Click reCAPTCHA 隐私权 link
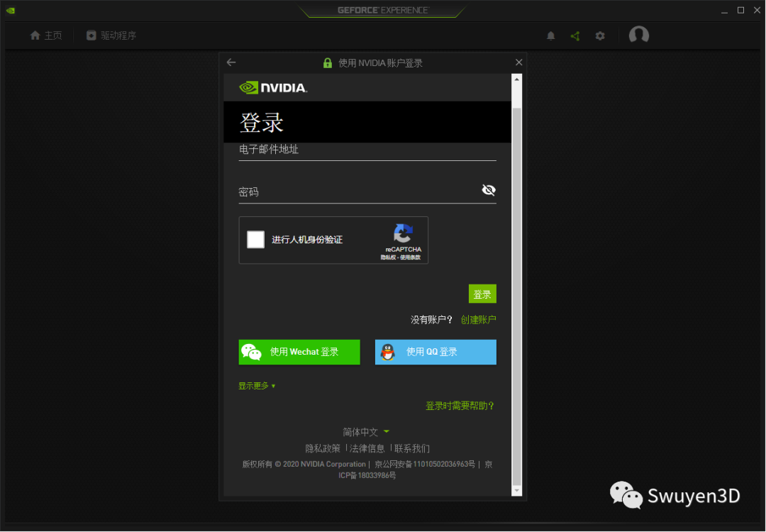766x532 pixels. (x=388, y=257)
